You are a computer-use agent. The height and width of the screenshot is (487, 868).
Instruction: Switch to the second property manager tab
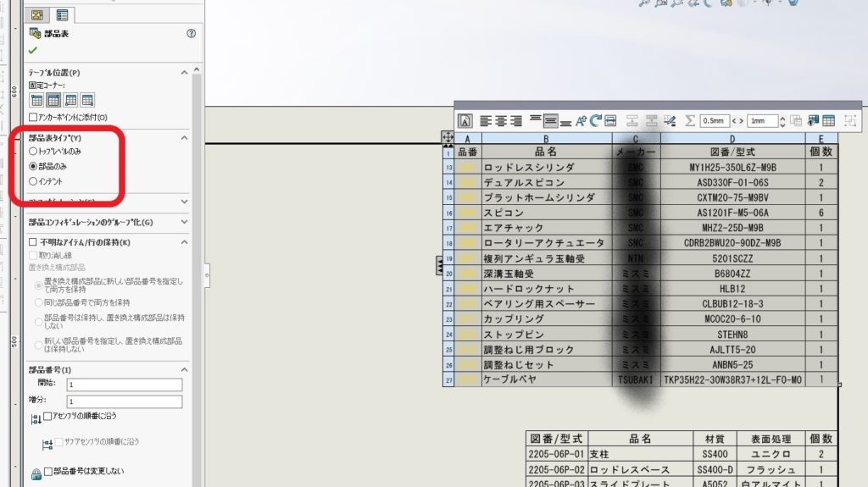click(x=62, y=14)
